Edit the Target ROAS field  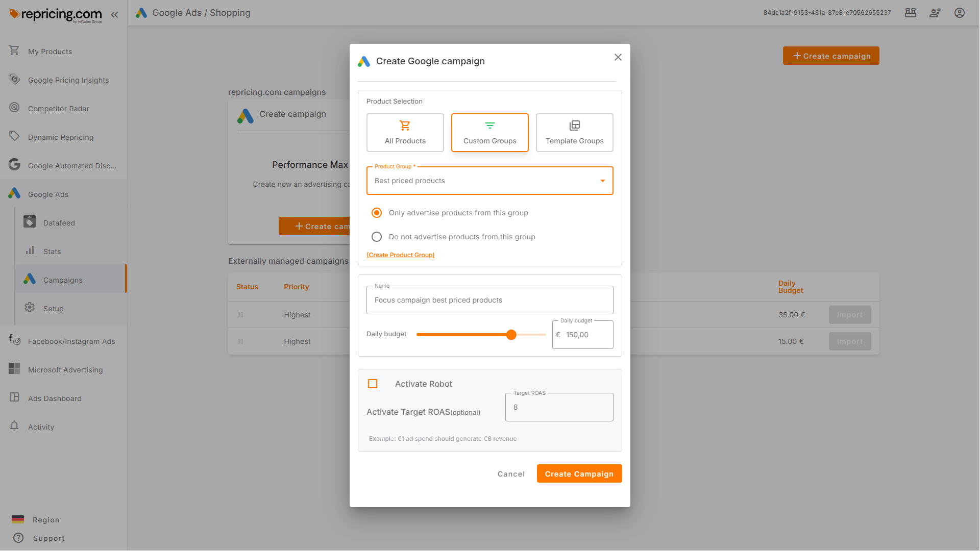(x=559, y=407)
